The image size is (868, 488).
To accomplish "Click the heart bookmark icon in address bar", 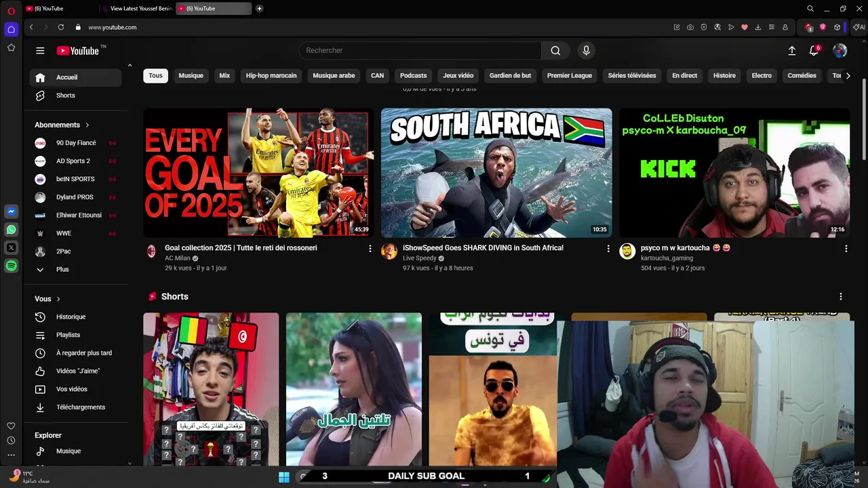I will tap(744, 27).
